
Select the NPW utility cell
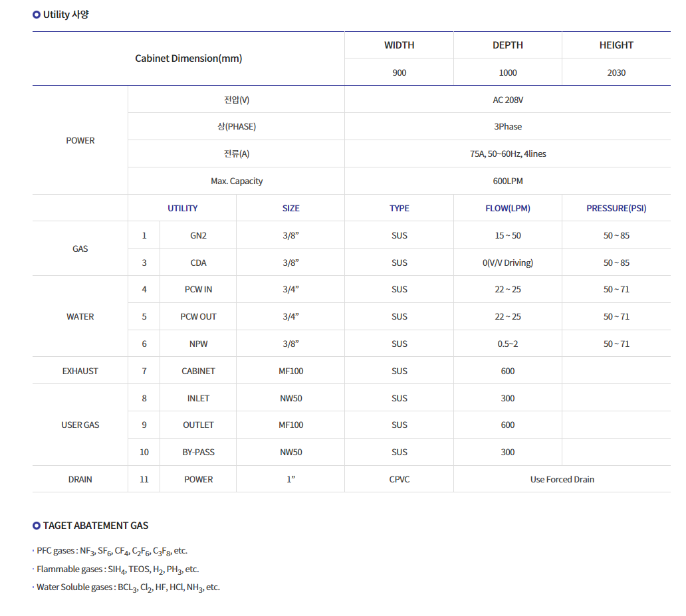pyautogui.click(x=198, y=344)
